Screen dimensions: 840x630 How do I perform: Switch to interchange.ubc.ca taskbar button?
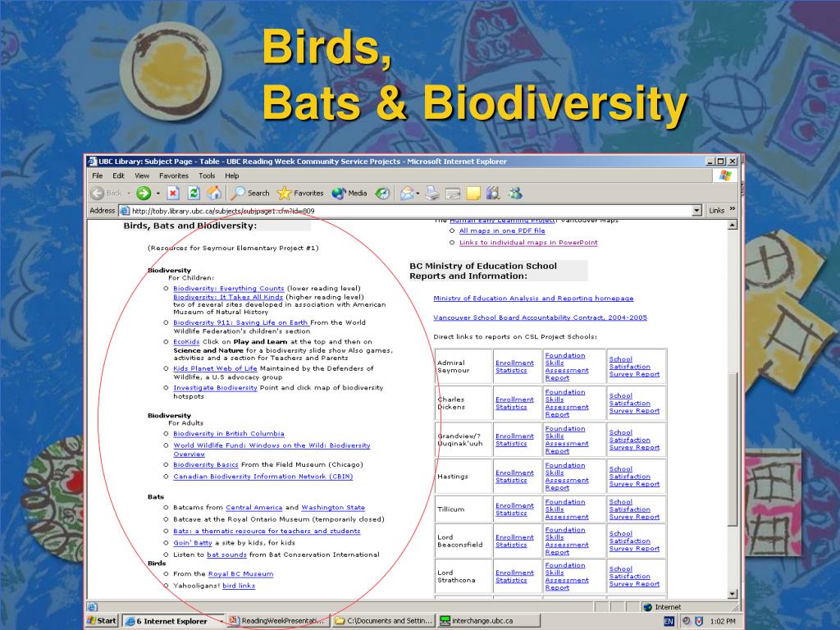pyautogui.click(x=487, y=621)
